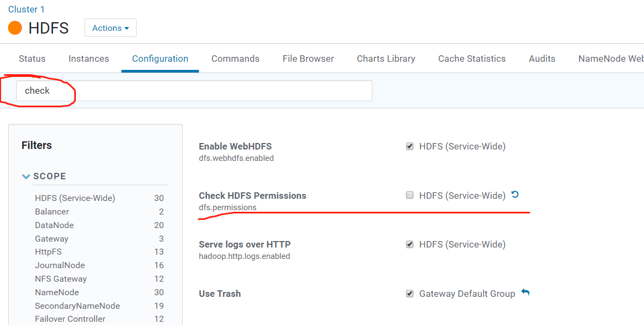Collapse the SCOPE filter section
Screen dimensions: 644x325
tap(26, 176)
